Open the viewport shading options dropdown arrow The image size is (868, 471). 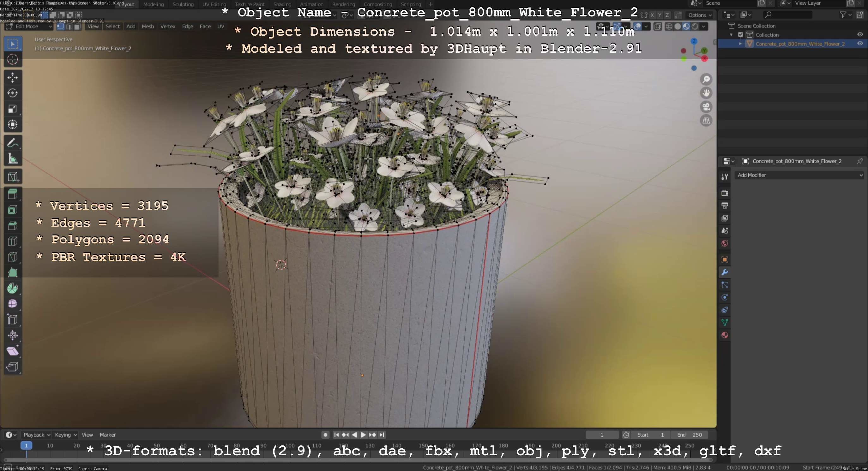[x=703, y=27]
